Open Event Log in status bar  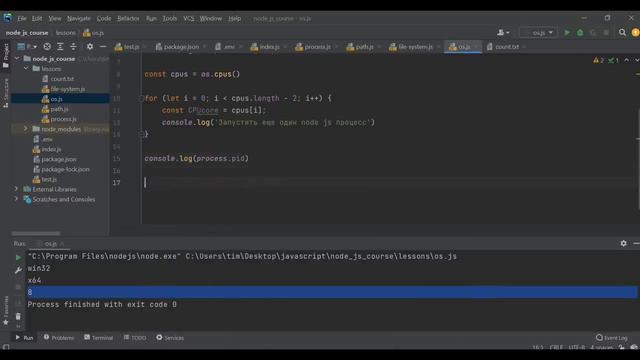click(611, 338)
